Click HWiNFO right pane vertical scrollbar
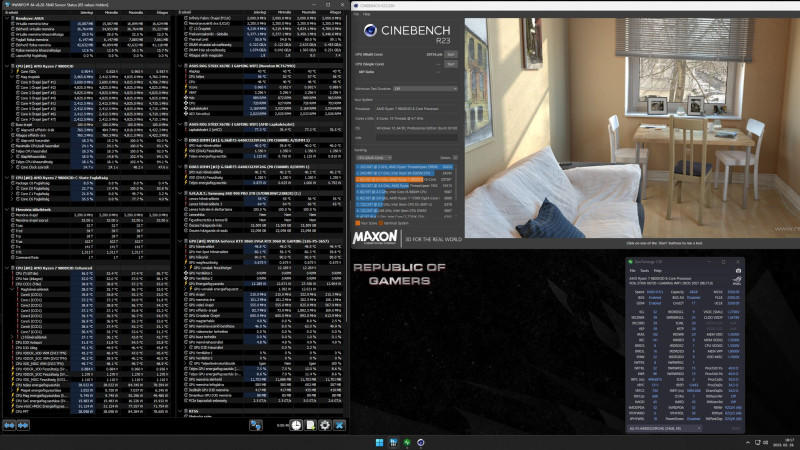 point(348,168)
